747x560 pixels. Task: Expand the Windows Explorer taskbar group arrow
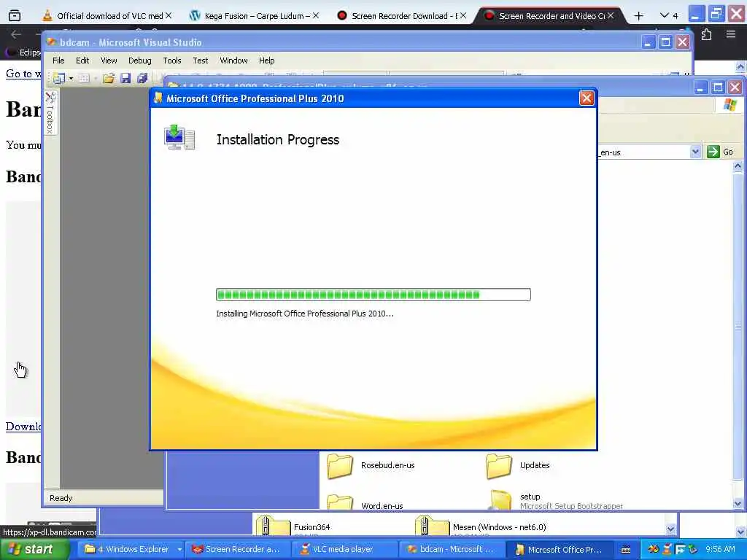pos(179,549)
